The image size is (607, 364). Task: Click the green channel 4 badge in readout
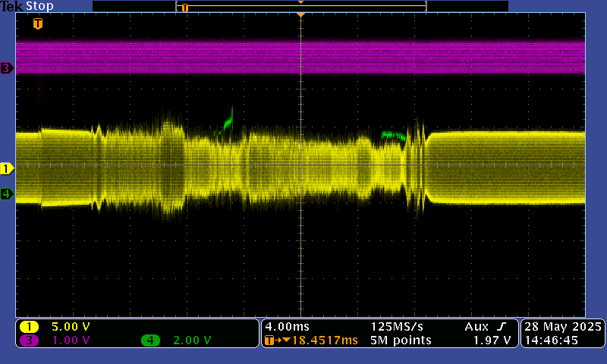pyautogui.click(x=150, y=340)
